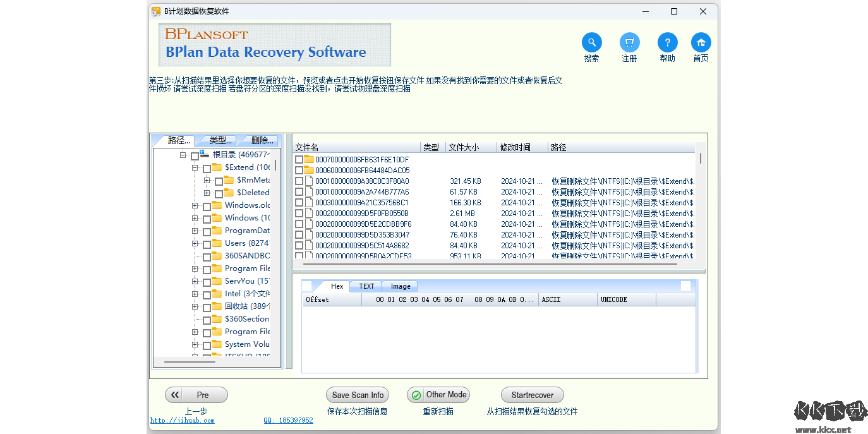Expand the Windows.old tree node

point(195,205)
